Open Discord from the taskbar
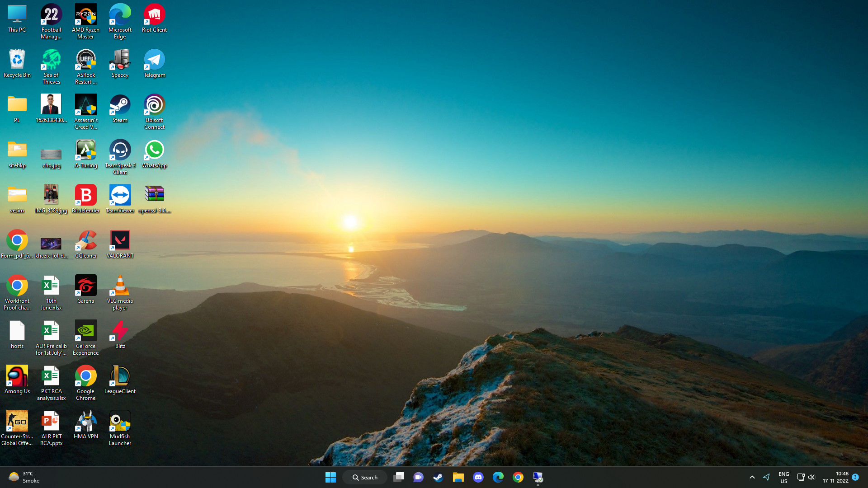 [478, 477]
